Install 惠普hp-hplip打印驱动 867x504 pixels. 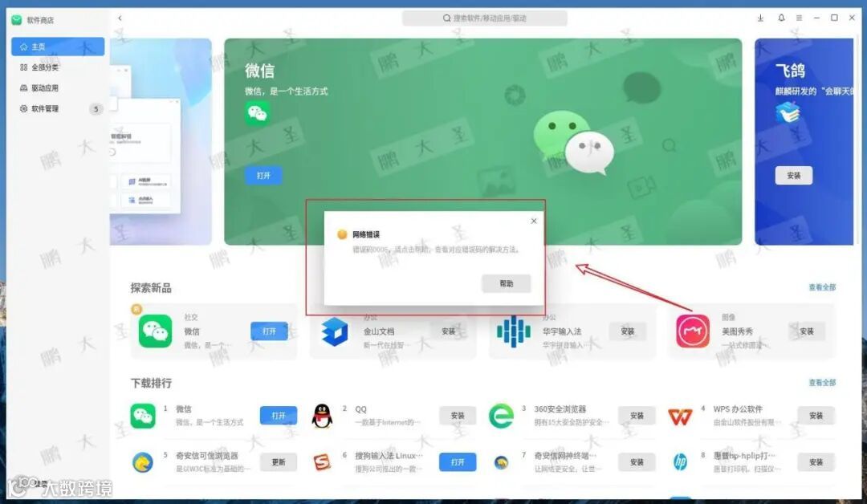(816, 462)
